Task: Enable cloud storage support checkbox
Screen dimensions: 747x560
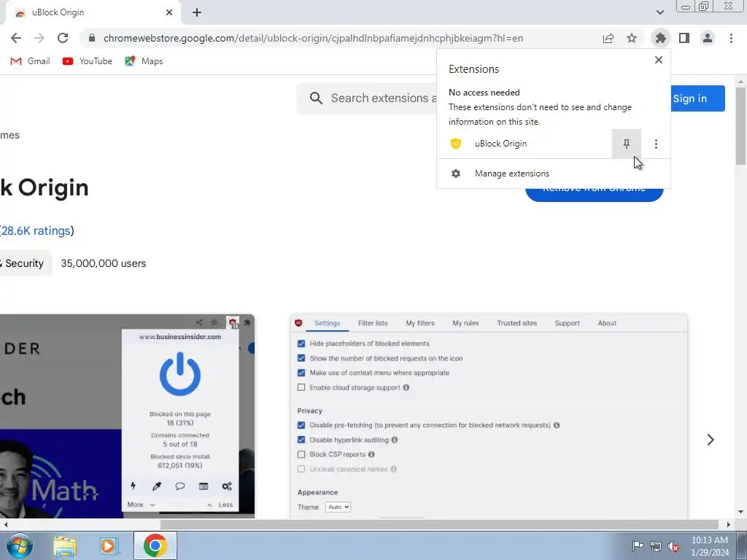Action: (x=301, y=388)
